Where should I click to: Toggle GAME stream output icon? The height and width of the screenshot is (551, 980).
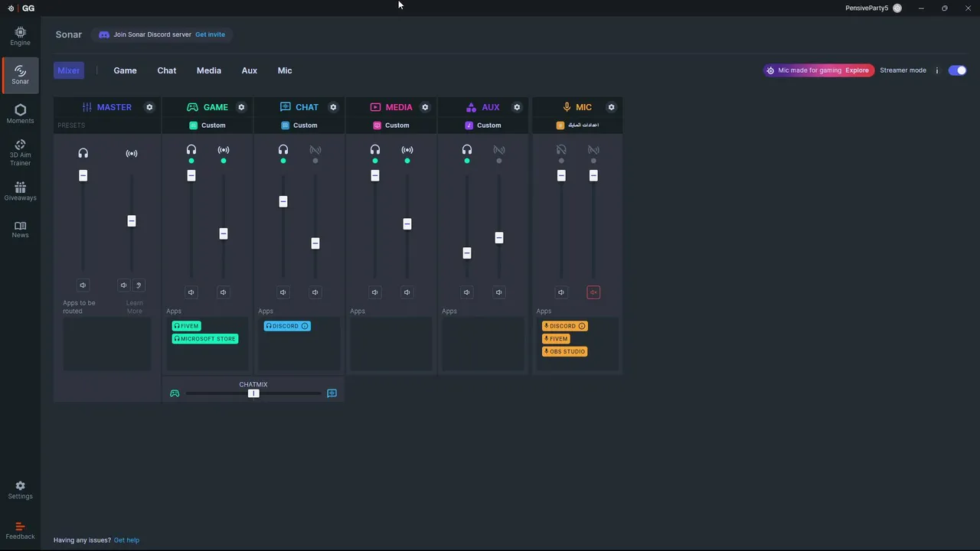pos(224,150)
